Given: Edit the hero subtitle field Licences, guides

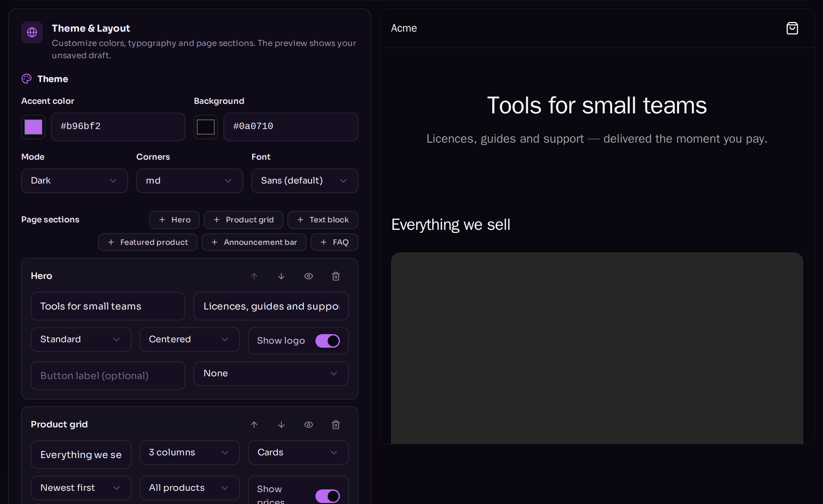Looking at the screenshot, I should [x=271, y=307].
